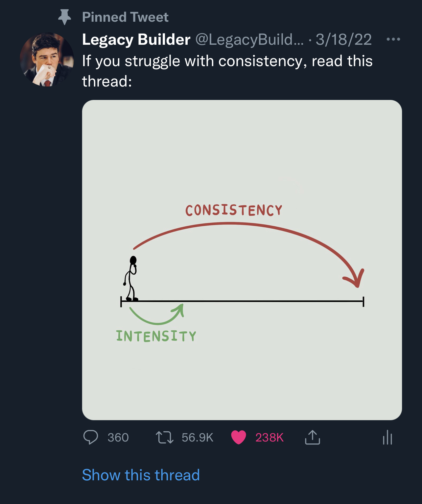Click the 238K likes count
Screen dimensions: 422x504
click(x=269, y=438)
